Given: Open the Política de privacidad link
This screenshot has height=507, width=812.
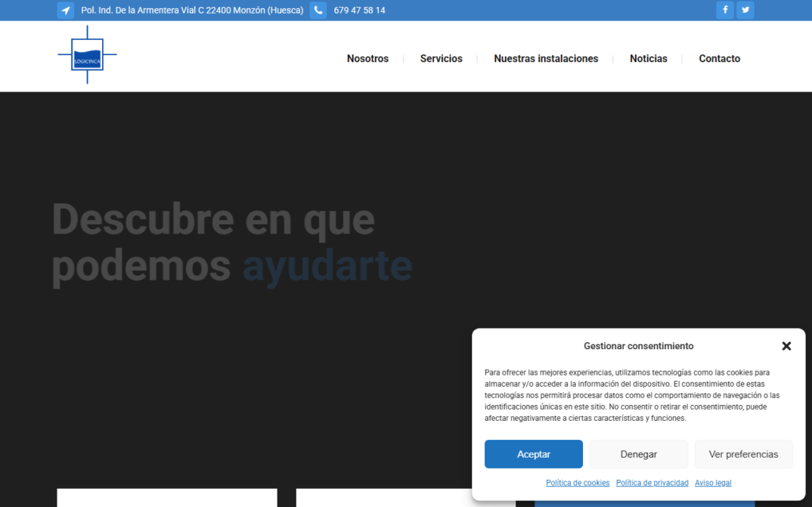Looking at the screenshot, I should [652, 483].
